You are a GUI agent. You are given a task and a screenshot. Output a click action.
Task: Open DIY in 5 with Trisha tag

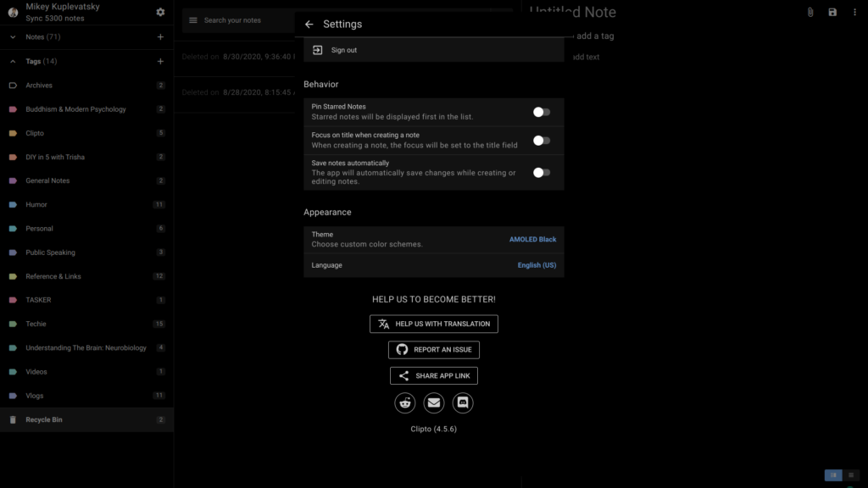pos(87,157)
